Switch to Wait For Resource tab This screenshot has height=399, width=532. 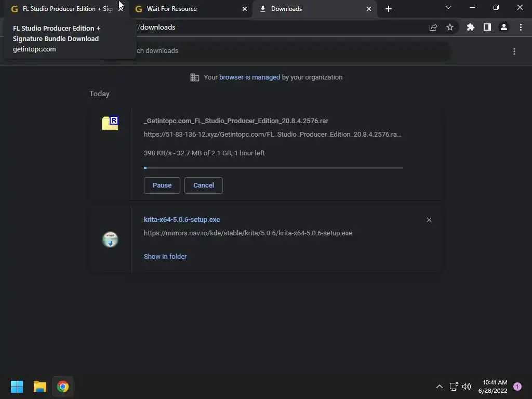[x=190, y=9]
